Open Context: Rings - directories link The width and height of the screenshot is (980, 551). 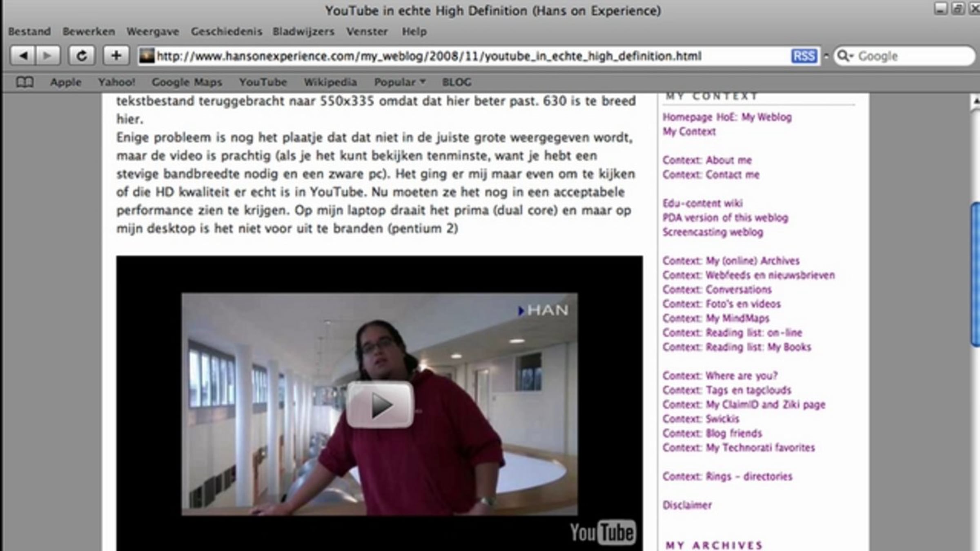click(727, 476)
